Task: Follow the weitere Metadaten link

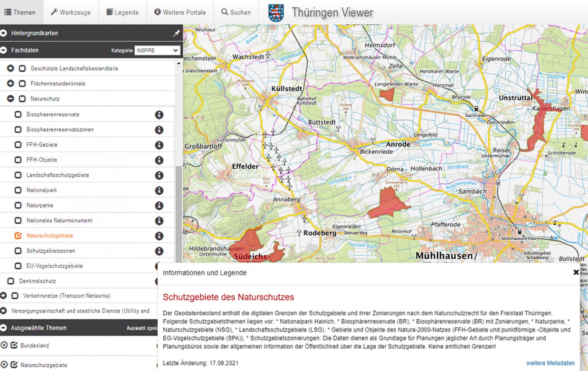Action: [550, 363]
